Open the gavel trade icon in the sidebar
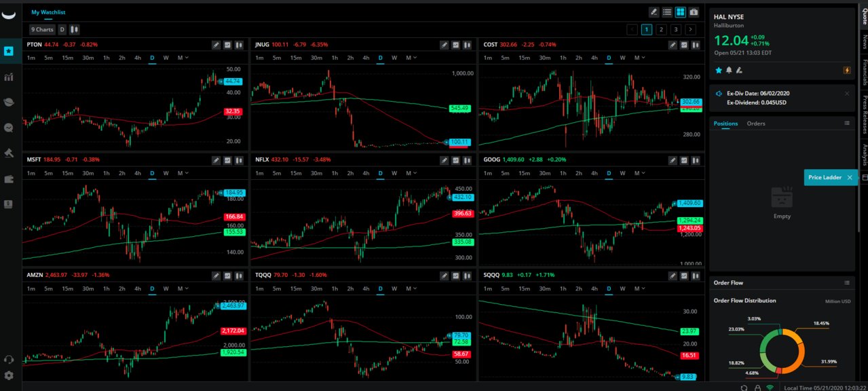 coord(9,153)
